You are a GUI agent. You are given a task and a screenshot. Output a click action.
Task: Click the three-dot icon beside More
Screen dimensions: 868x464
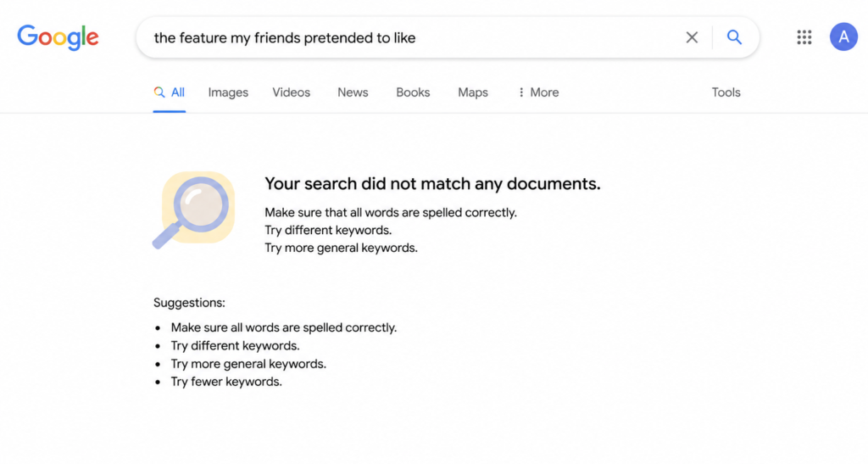[x=521, y=92]
